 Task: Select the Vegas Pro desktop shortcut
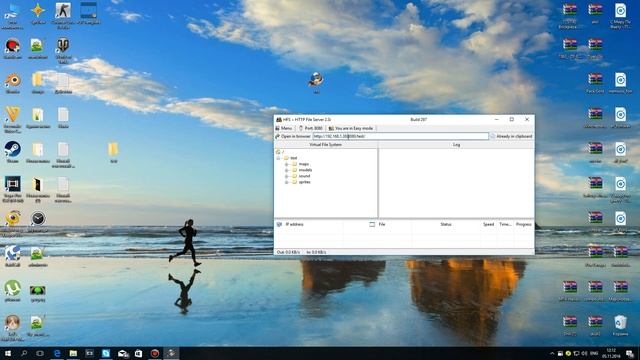12,189
